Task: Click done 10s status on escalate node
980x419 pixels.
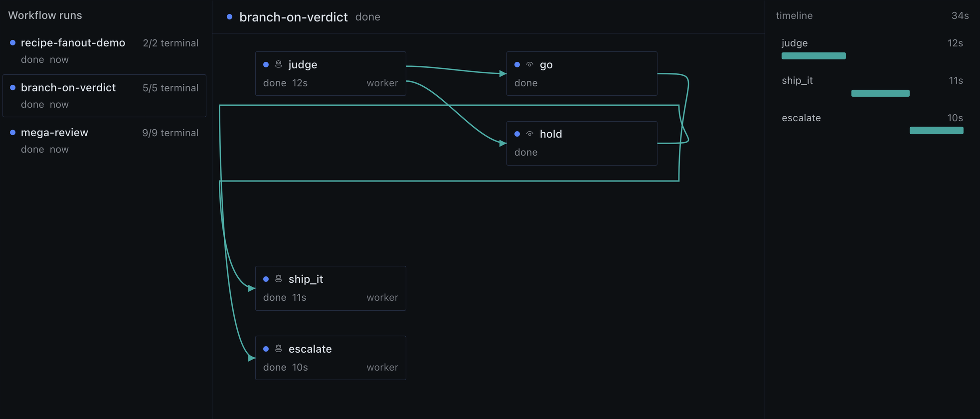Action: pyautogui.click(x=285, y=367)
